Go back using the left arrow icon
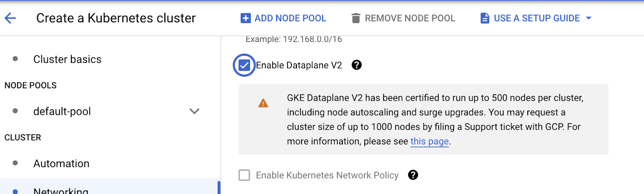644x194 pixels. 10,18
